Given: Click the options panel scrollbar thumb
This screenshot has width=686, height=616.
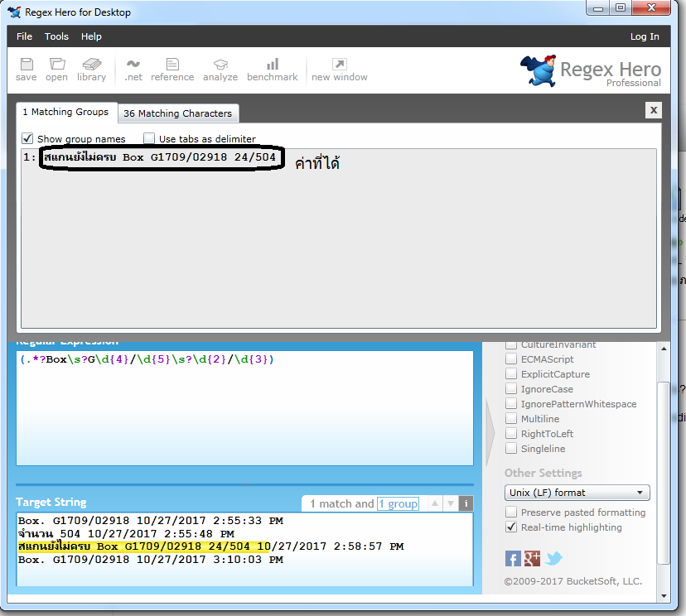Looking at the screenshot, I should tap(664, 473).
